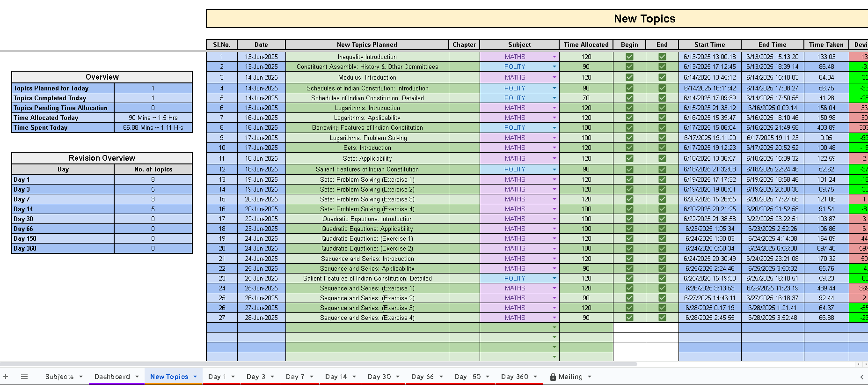The height and width of the screenshot is (385, 868).
Task: Select Day 360 row in Revision Overview
Action: point(102,248)
